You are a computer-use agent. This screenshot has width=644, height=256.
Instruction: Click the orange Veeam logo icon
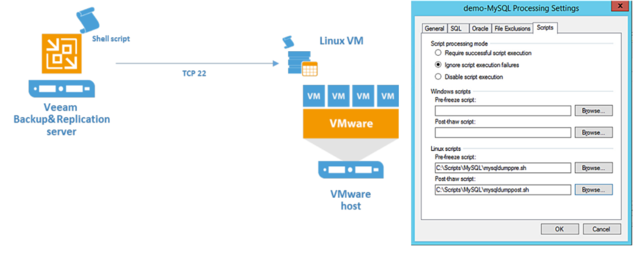[x=62, y=54]
